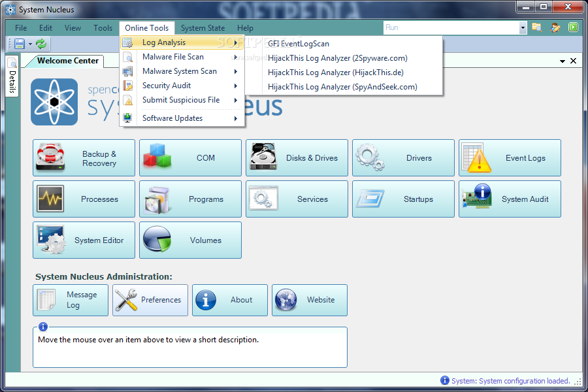Click the Message Log notepad icon
Viewport: 588px width, 392px height.
coord(46,300)
